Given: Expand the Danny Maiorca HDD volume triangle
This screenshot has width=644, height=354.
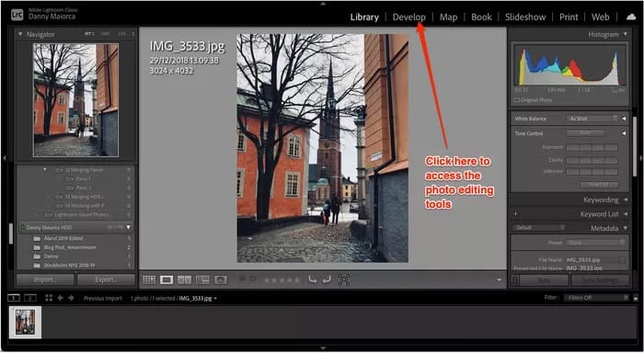Looking at the screenshot, I should pos(129,227).
